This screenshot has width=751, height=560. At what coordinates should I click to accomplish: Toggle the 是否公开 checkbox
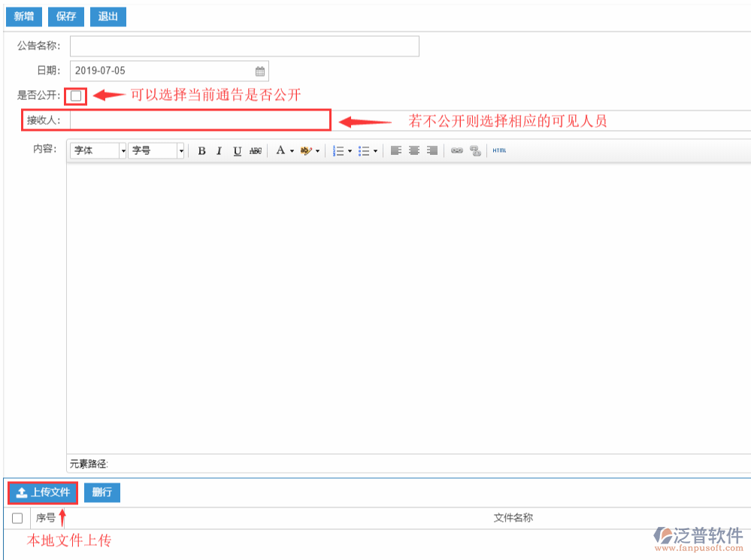point(75,95)
